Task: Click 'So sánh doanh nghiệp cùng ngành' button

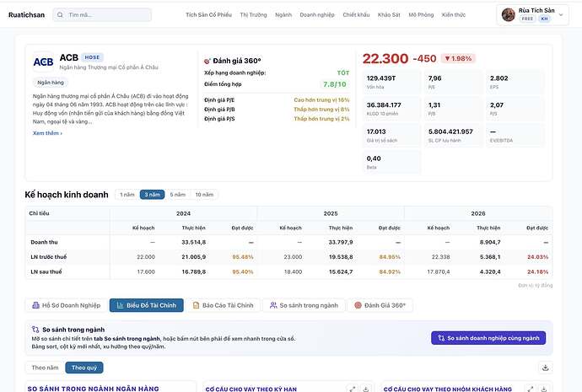Action: pyautogui.click(x=488, y=338)
